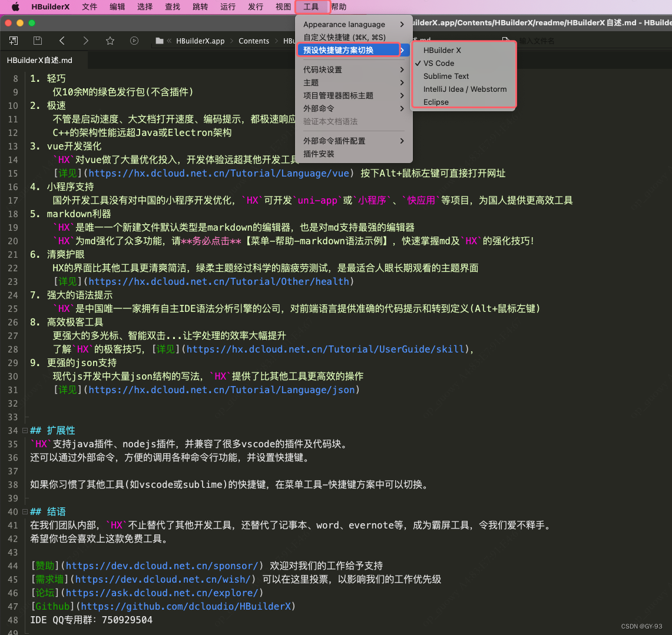The width and height of the screenshot is (672, 635).
Task: Expand the 主题 submenu
Action: click(x=353, y=82)
